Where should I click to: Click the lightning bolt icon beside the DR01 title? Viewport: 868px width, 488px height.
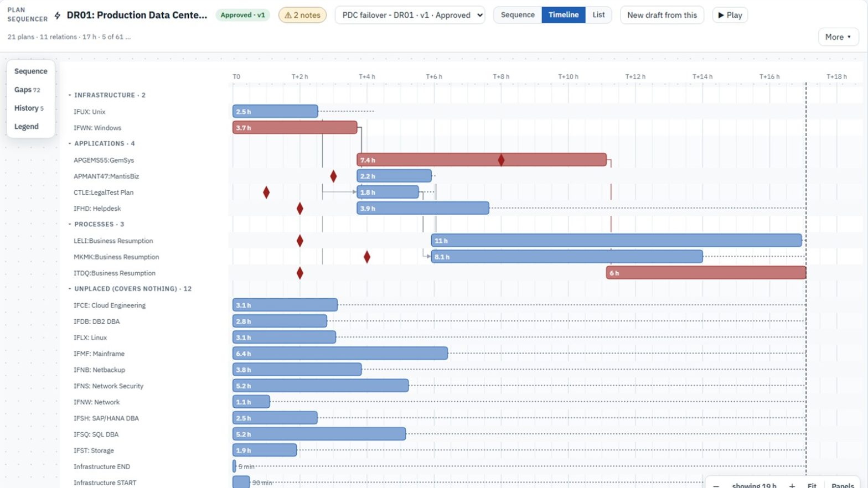click(58, 15)
